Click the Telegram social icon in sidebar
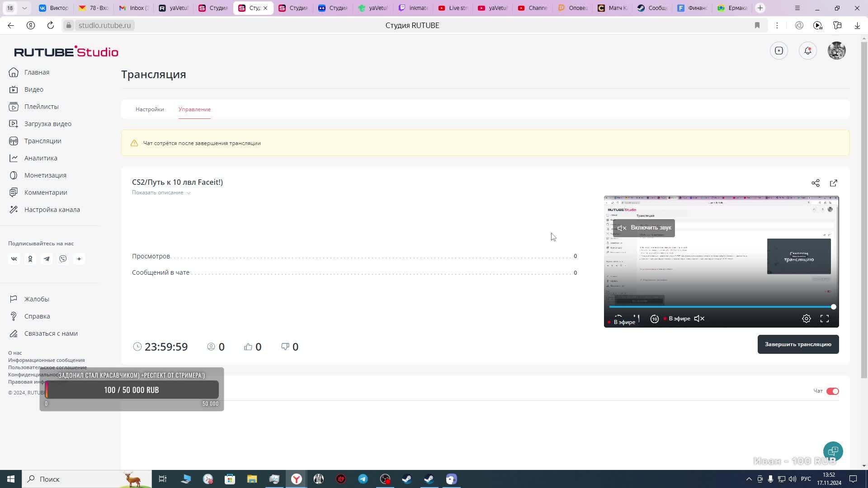 [x=47, y=259]
